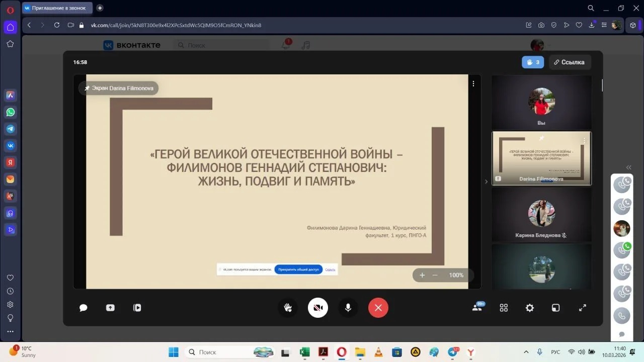Open the three-dot menu on shared screen
The width and height of the screenshot is (644, 362).
coord(473,84)
